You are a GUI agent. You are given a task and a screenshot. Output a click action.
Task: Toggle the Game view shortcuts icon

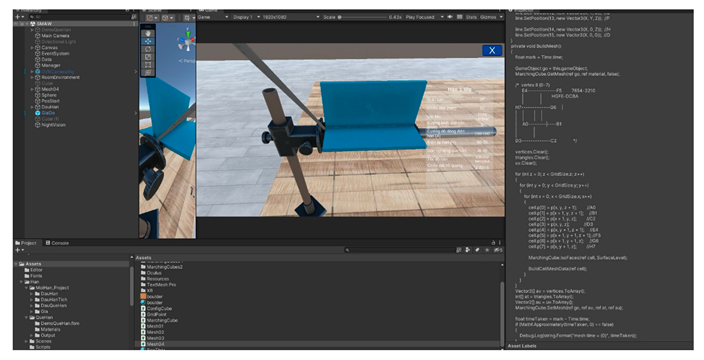click(459, 17)
